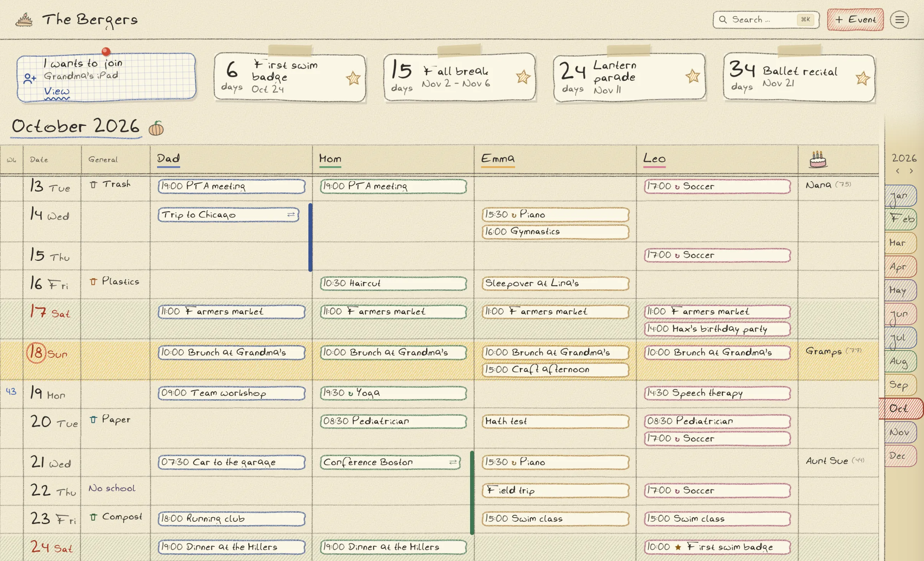Screen dimensions: 924x561
Task: Focus the Search input field
Action: 766,20
